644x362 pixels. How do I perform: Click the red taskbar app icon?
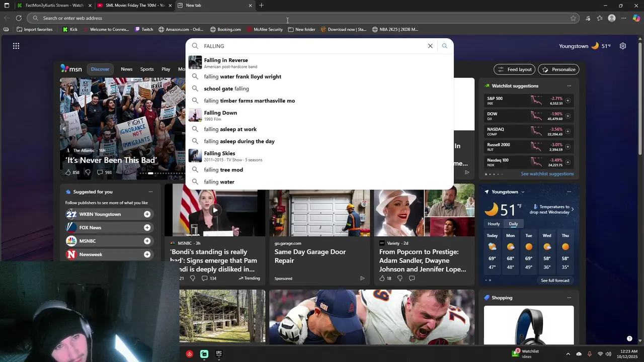coord(189,354)
